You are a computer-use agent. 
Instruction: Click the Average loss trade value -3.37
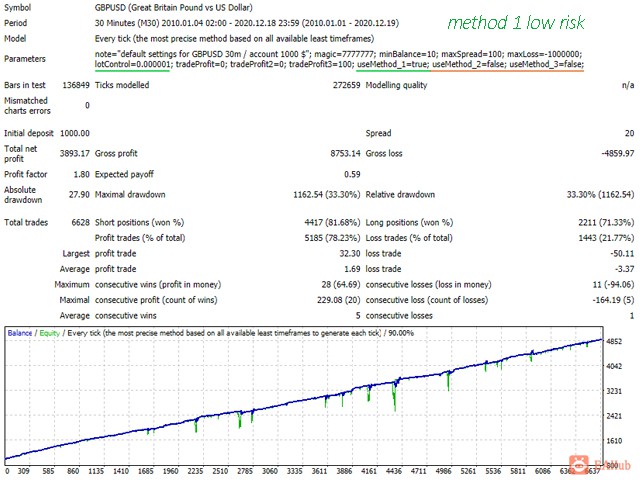pyautogui.click(x=624, y=269)
